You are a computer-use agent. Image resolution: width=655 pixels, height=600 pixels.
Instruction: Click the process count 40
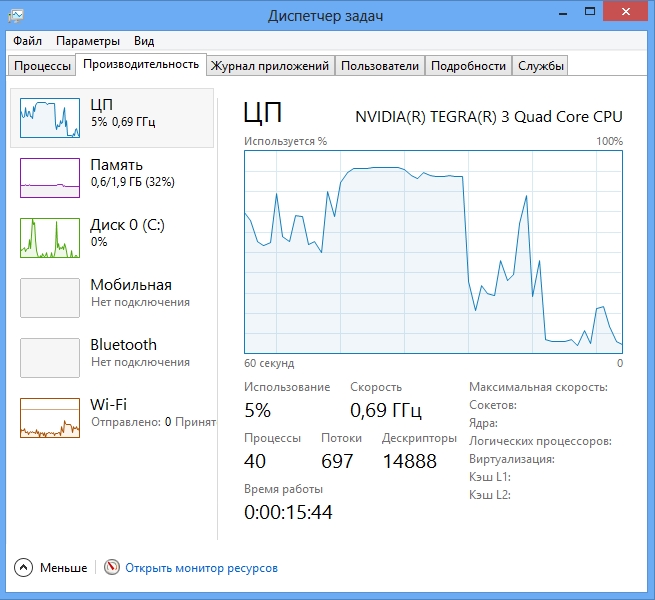(x=255, y=461)
